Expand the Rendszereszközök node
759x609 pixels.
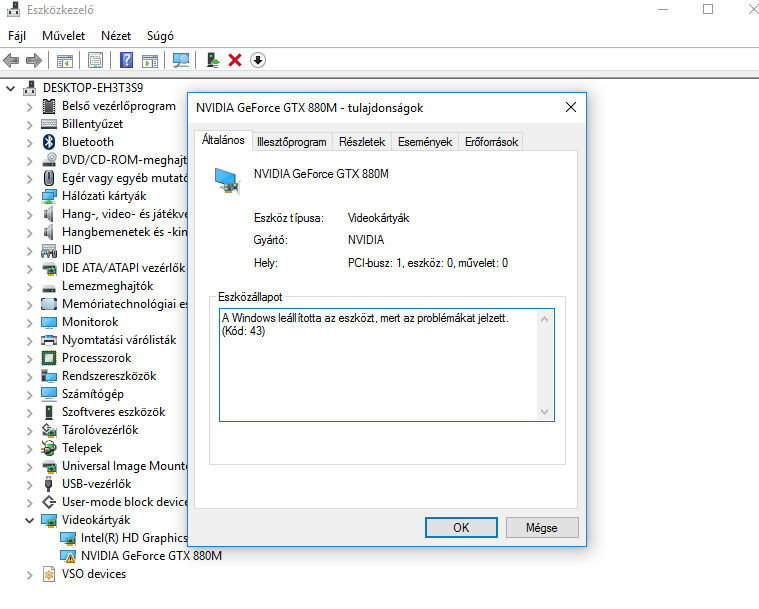click(29, 377)
